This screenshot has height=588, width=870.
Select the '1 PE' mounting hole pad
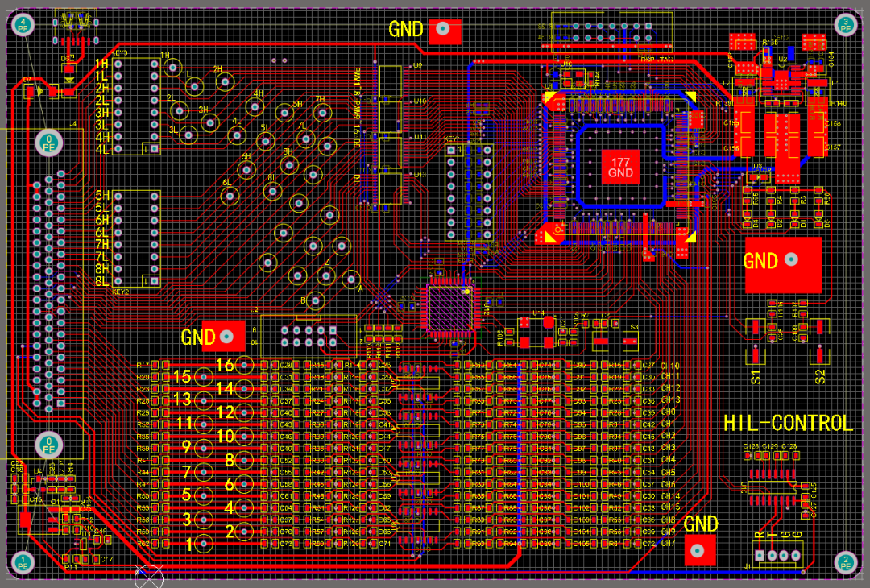pos(23,562)
